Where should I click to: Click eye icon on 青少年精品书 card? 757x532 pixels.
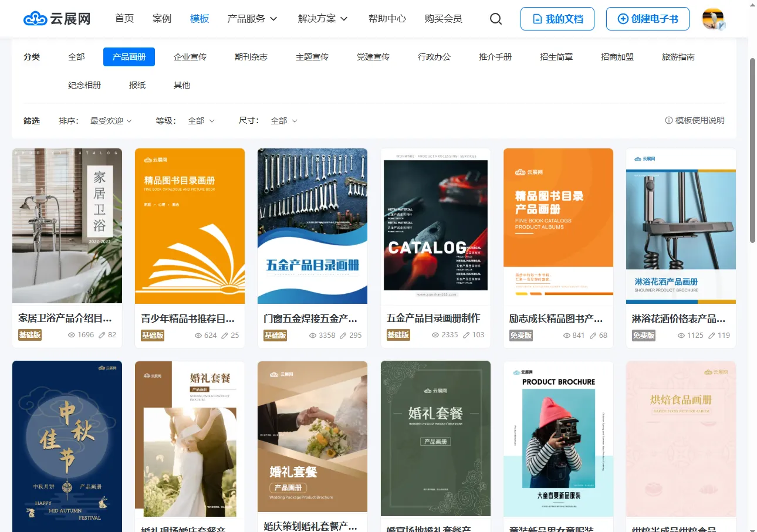(198, 336)
